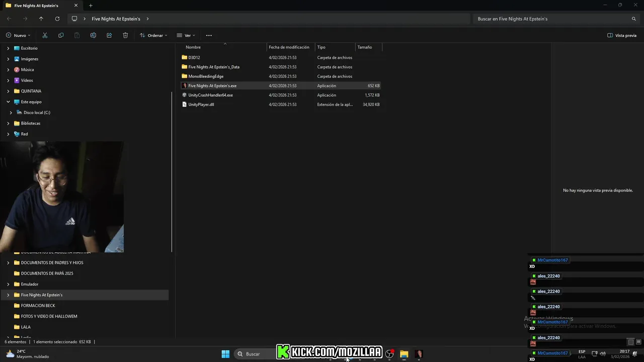Open the Windows Start button

pyautogui.click(x=225, y=354)
